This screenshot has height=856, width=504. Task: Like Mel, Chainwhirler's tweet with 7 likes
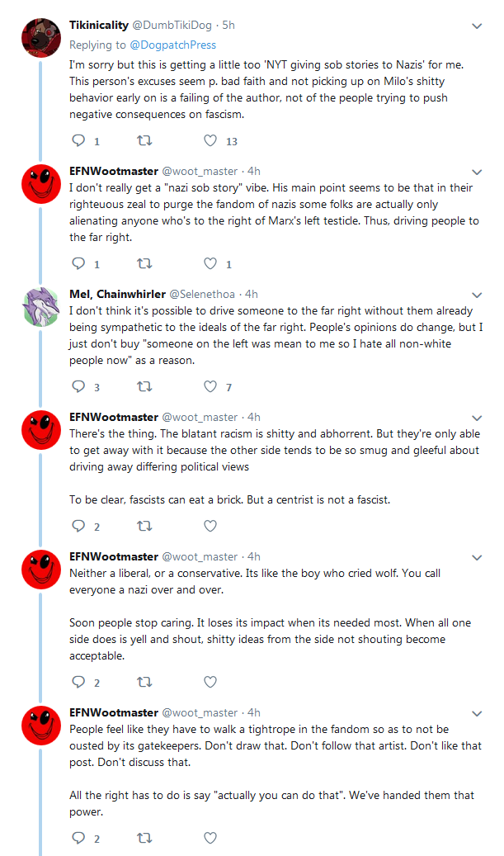coord(210,386)
